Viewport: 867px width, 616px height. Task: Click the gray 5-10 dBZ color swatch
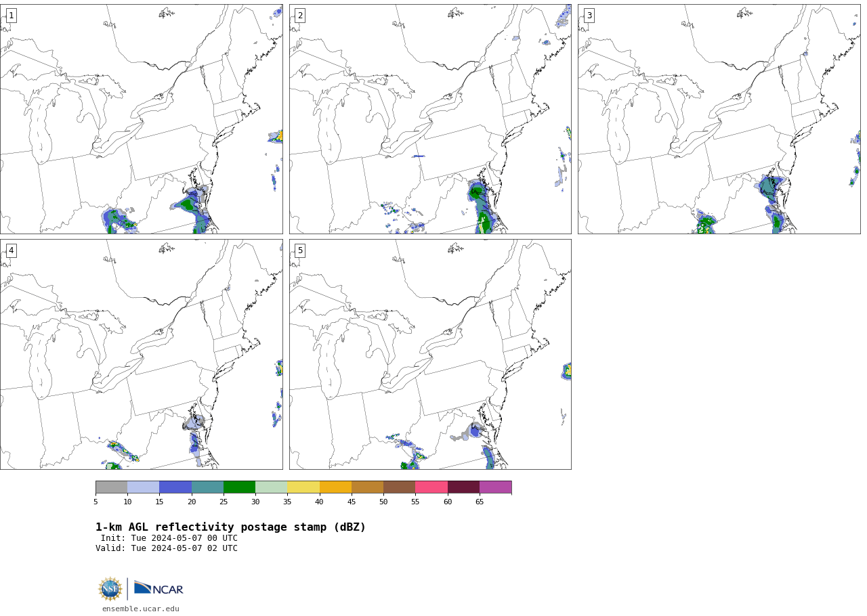(x=111, y=487)
